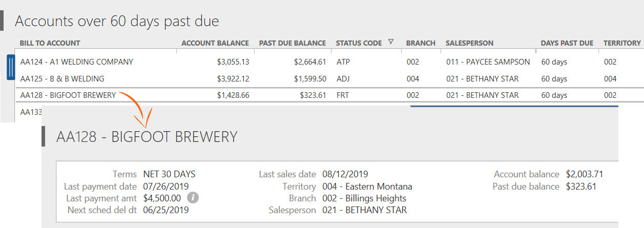Click the AA128 - BIGFOOT BREWERY detail heading
This screenshot has width=644, height=228.
(x=147, y=137)
